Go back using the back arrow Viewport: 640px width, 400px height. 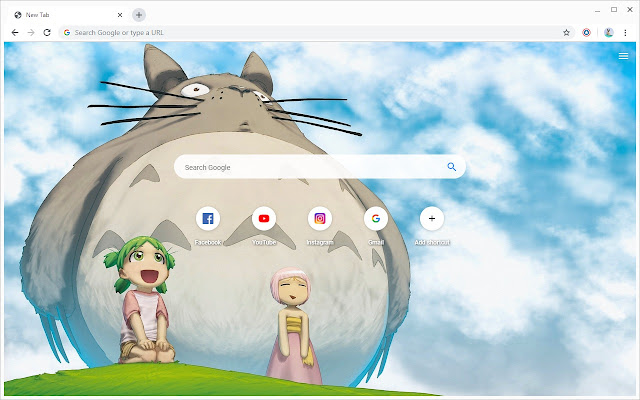coord(15,32)
